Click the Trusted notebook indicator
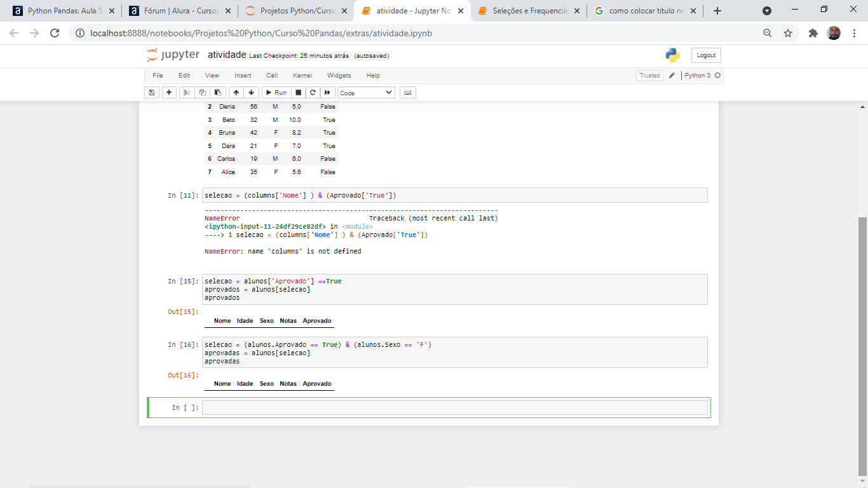Image resolution: width=868 pixels, height=488 pixels. (649, 76)
